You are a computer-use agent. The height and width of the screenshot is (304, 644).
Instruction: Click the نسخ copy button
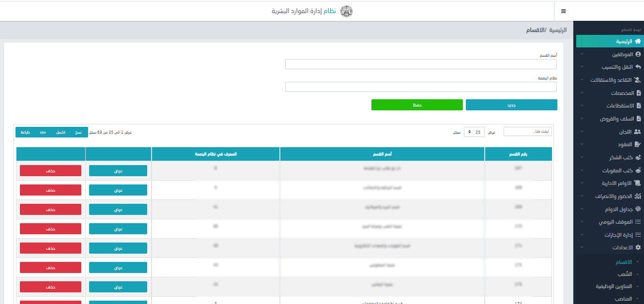[78, 132]
